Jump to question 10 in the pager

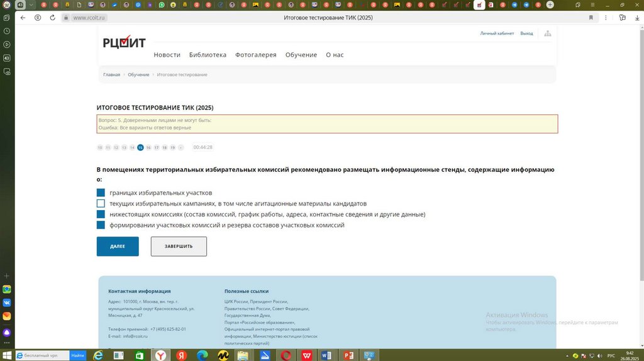coord(100,147)
